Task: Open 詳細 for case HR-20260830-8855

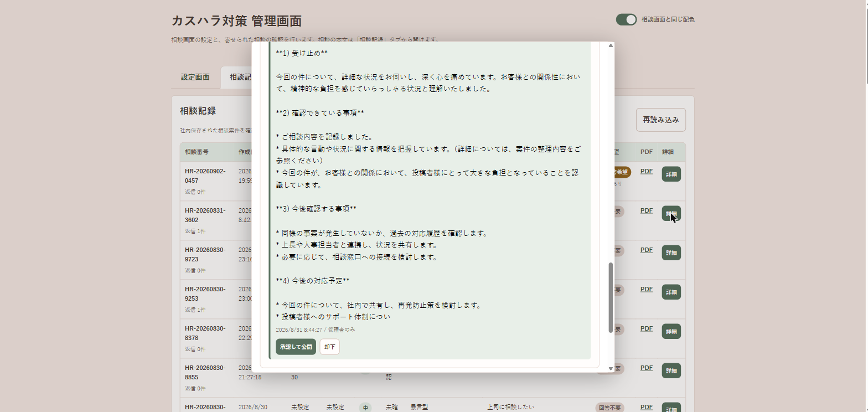Action: pos(671,370)
